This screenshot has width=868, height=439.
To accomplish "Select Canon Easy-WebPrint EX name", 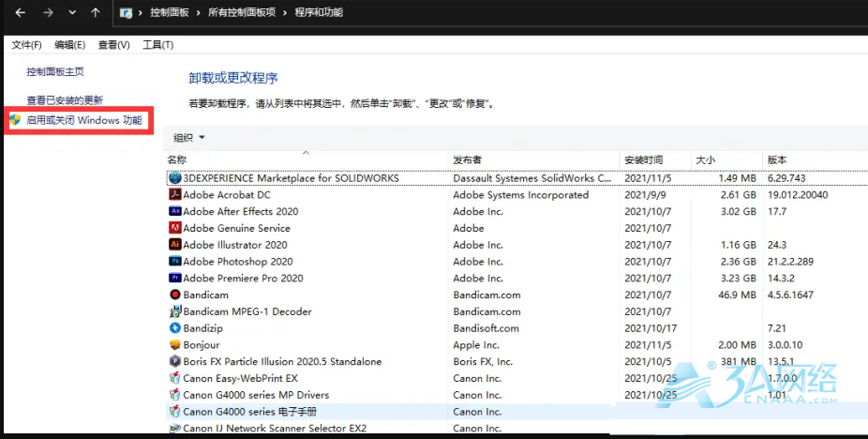I will [x=240, y=378].
